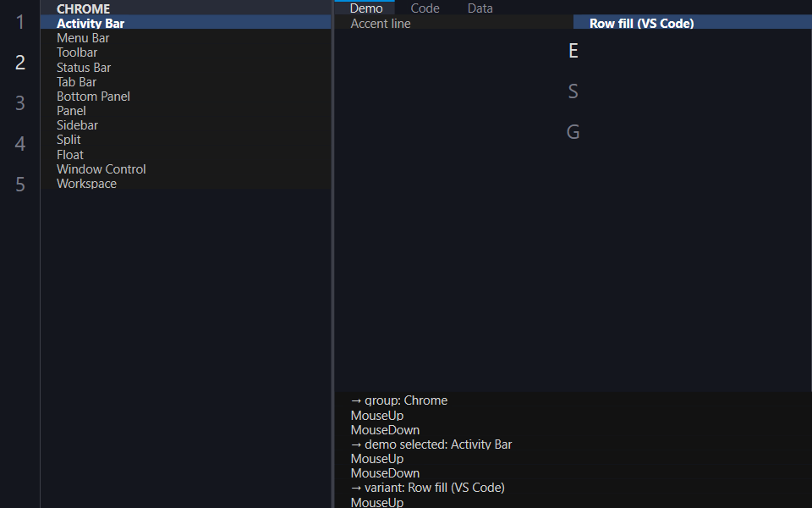Image resolution: width=812 pixels, height=508 pixels.
Task: Switch to group 1 in the number rail
Action: pyautogui.click(x=20, y=22)
